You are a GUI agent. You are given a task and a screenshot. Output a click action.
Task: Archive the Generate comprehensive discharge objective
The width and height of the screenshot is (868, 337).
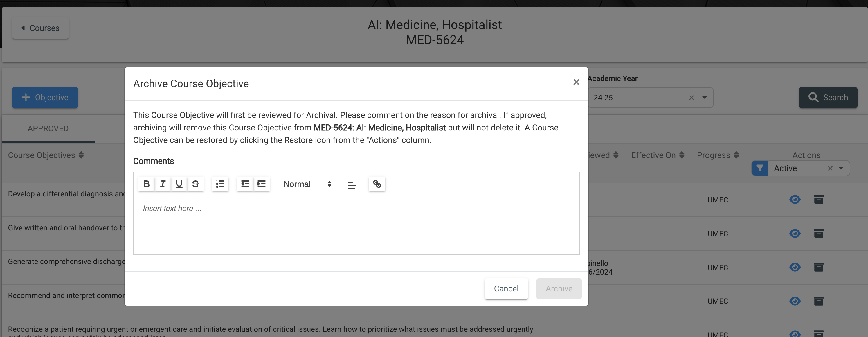click(x=818, y=267)
